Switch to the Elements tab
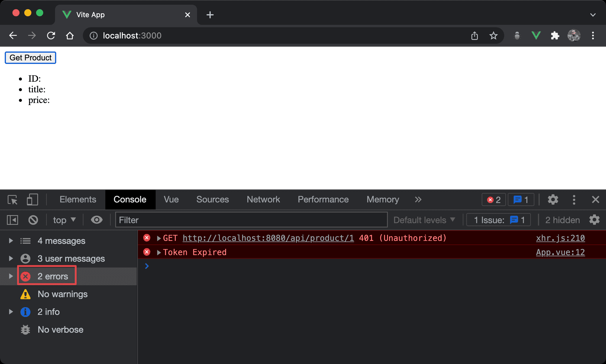606x364 pixels. [x=78, y=199]
